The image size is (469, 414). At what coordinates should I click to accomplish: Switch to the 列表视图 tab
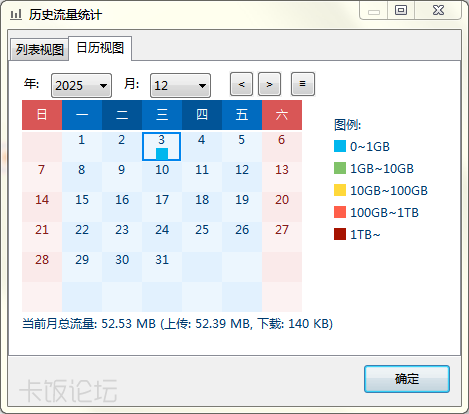coord(39,49)
